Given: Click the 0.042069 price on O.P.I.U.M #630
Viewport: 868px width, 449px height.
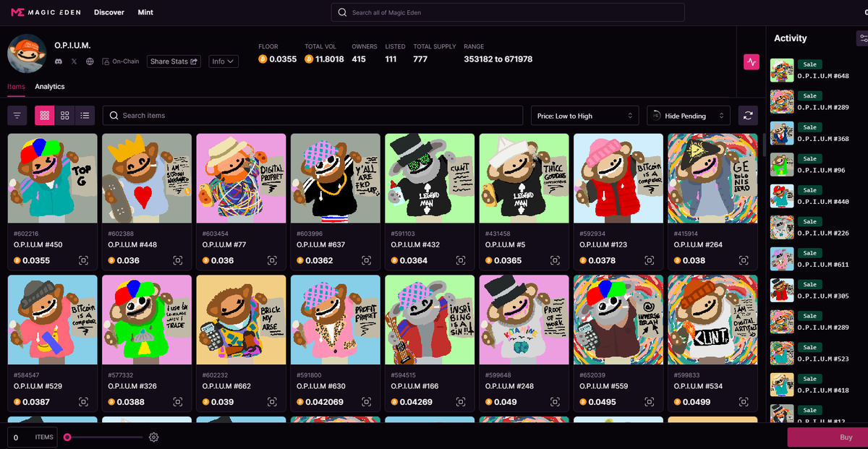Looking at the screenshot, I should point(325,402).
